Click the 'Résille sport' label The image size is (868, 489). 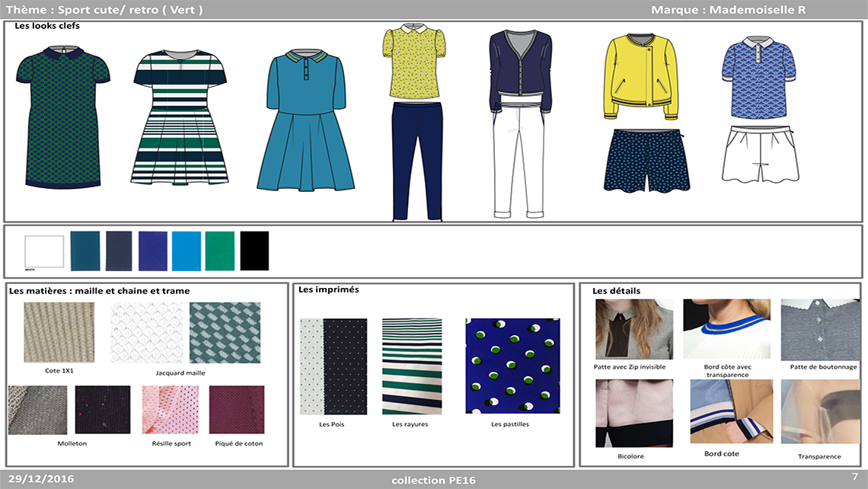pyautogui.click(x=171, y=443)
